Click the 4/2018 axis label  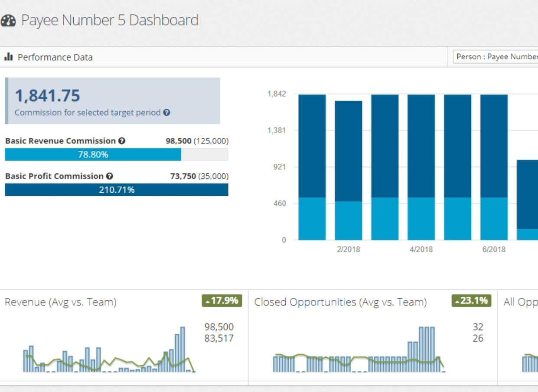421,249
